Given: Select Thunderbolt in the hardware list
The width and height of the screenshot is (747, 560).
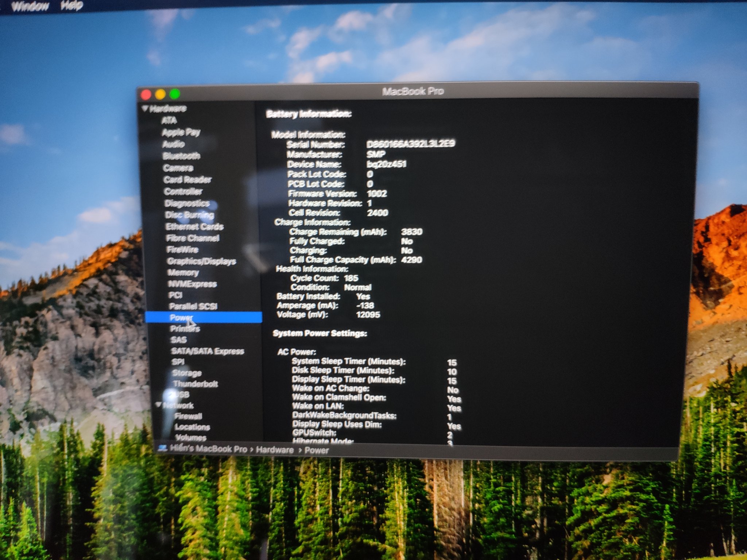Looking at the screenshot, I should tap(196, 384).
